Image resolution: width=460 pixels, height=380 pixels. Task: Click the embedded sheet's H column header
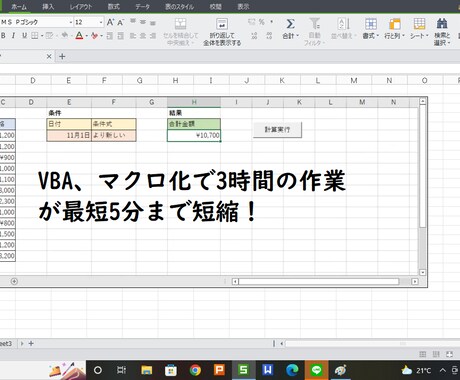pyautogui.click(x=194, y=102)
